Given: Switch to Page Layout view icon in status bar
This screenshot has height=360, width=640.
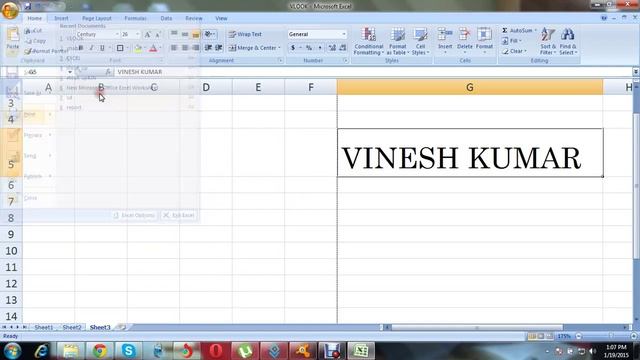Looking at the screenshot, I should [x=540, y=336].
